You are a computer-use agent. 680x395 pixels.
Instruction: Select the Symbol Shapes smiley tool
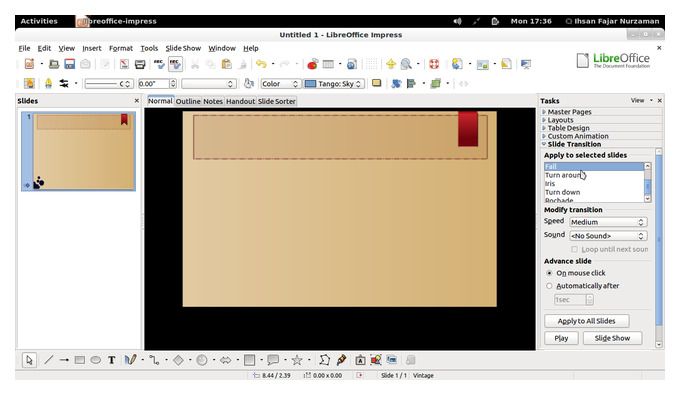click(202, 360)
